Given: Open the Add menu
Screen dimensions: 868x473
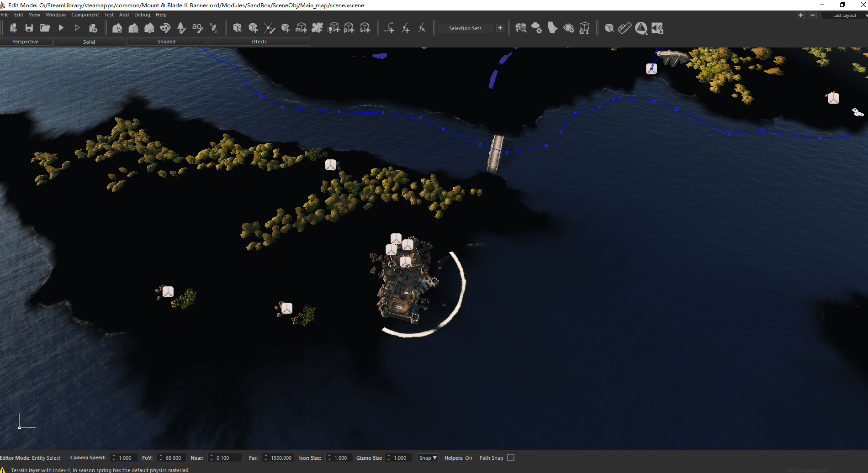Looking at the screenshot, I should point(124,15).
